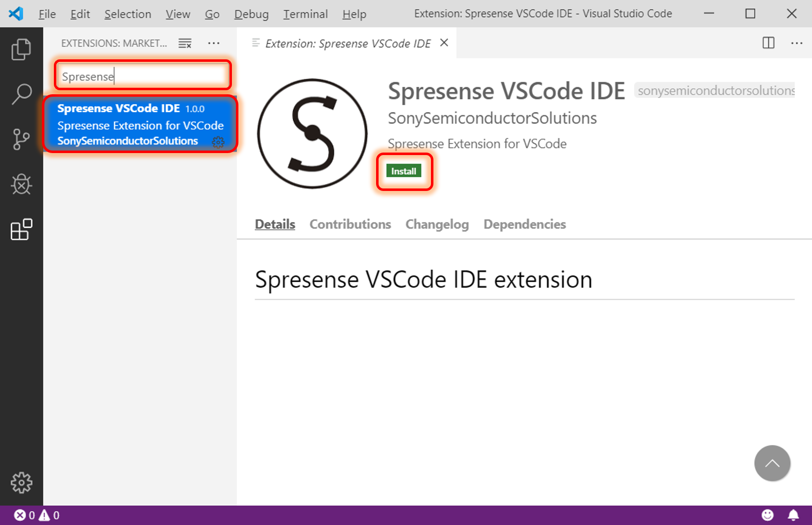This screenshot has height=525, width=812.
Task: Open the Debug panel
Action: (x=21, y=184)
